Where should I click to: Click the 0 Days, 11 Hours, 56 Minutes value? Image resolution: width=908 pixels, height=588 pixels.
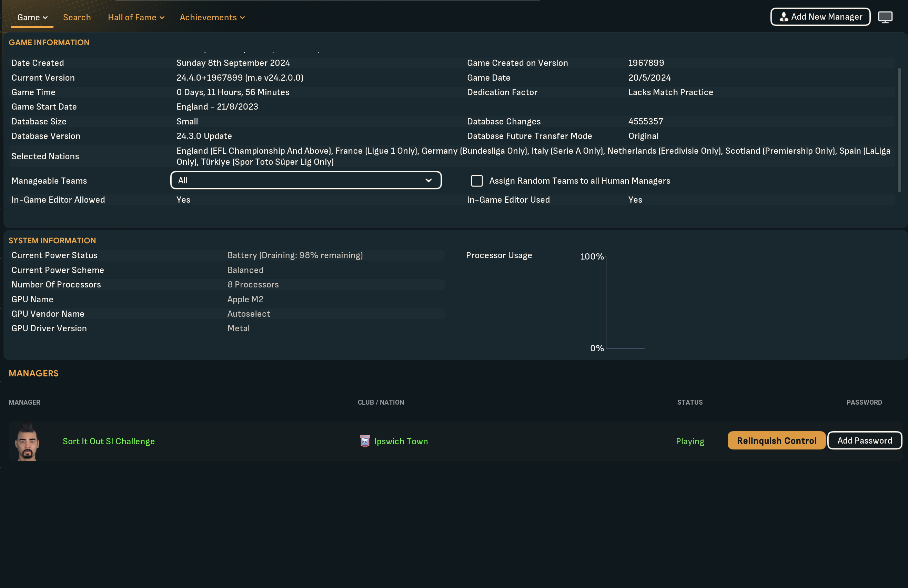pos(233,92)
